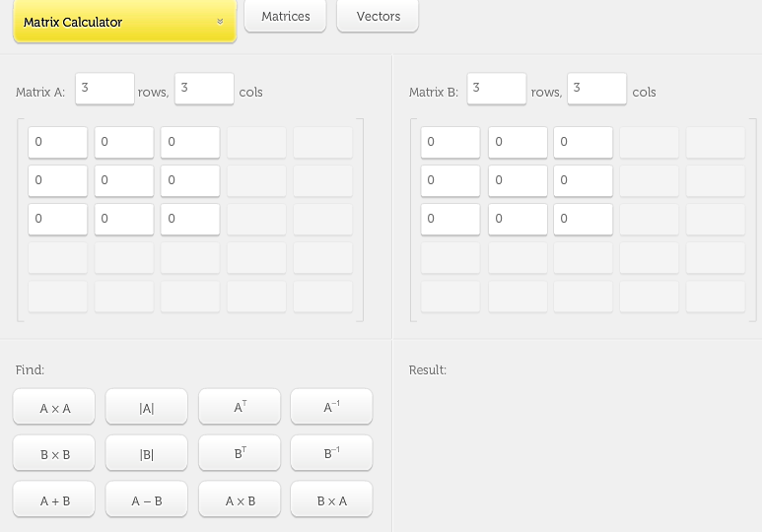Invert matrix A with A⁻¹ button
The image size is (762, 532).
tap(331, 408)
